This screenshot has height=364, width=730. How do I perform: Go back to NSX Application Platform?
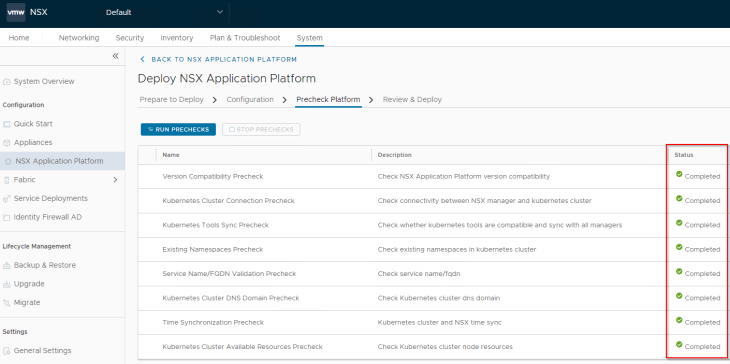tap(218, 60)
